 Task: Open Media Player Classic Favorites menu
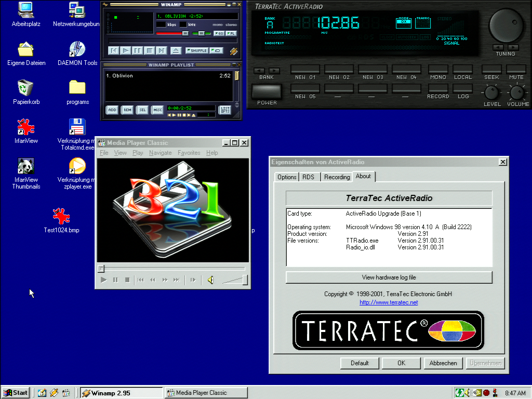point(189,153)
